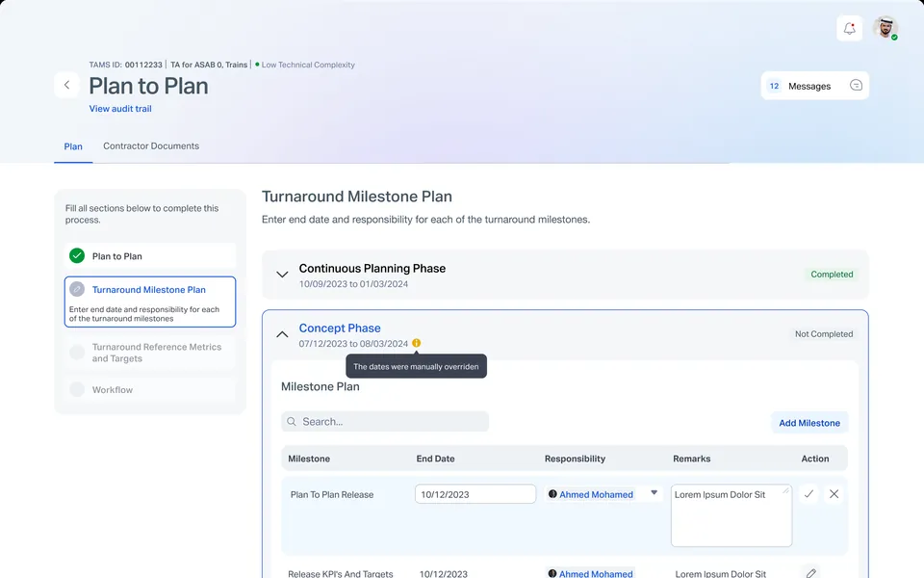Open the View audit trail link
This screenshot has height=578, width=924.
point(120,109)
